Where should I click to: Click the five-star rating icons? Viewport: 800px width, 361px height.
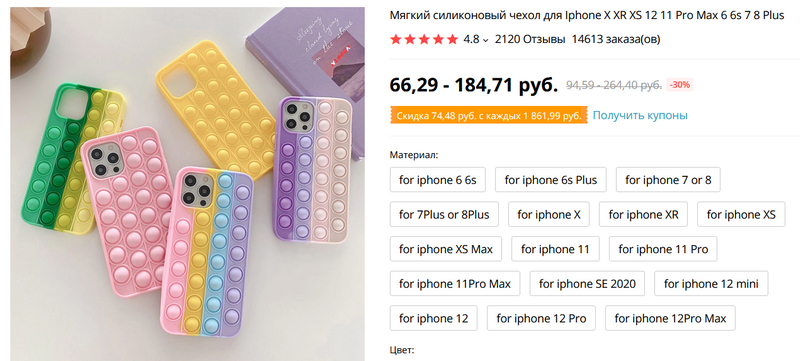[424, 39]
